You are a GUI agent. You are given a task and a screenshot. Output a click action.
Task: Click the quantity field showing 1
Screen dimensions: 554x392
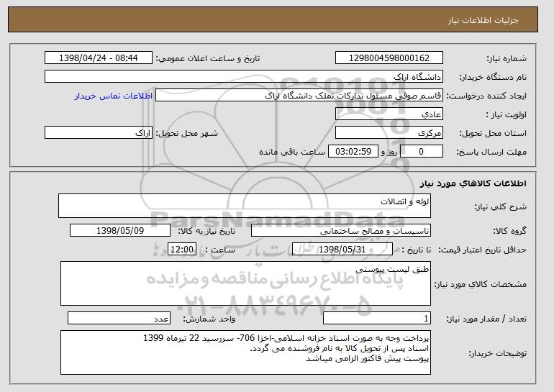[x=377, y=319]
